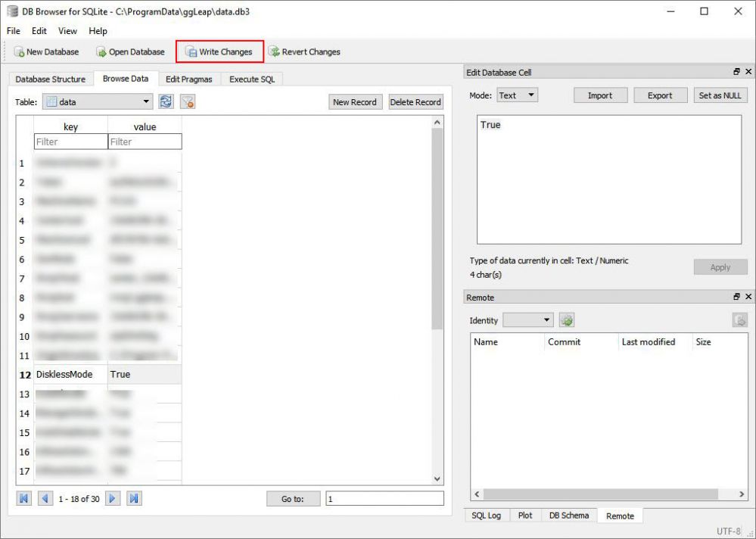Undock the Remote panel
The width and height of the screenshot is (756, 539).
point(736,297)
